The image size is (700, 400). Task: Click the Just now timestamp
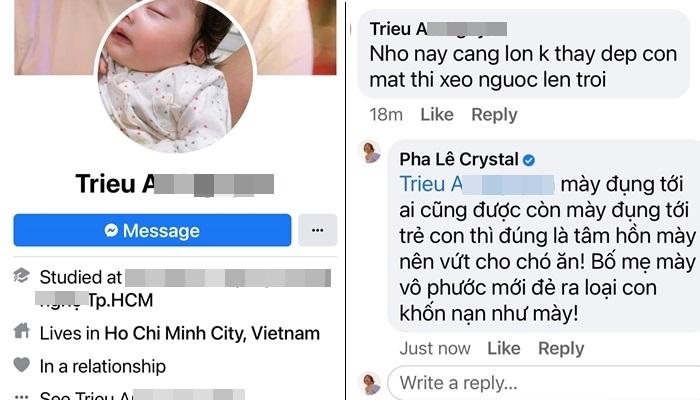435,348
